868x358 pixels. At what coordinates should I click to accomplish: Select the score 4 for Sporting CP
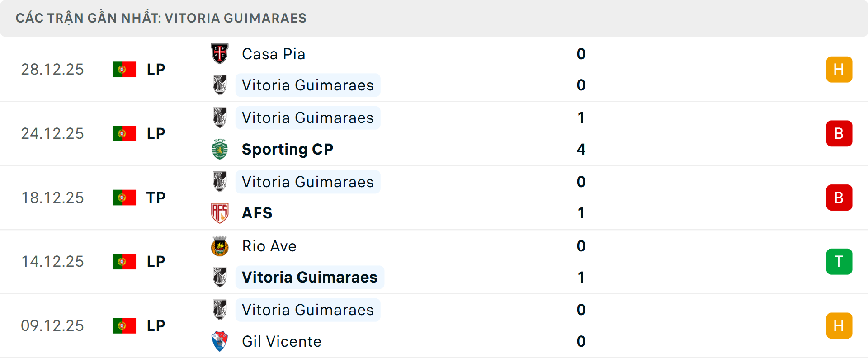click(581, 149)
